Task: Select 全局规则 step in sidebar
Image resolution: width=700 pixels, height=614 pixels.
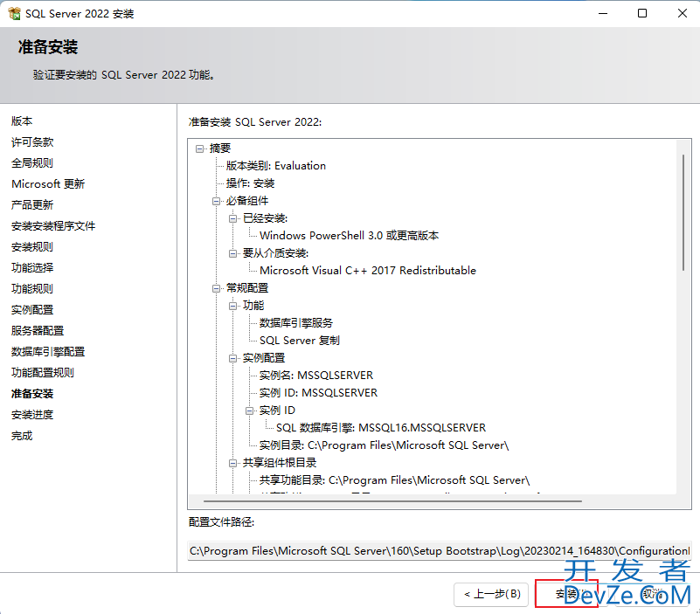Action: coord(32,163)
